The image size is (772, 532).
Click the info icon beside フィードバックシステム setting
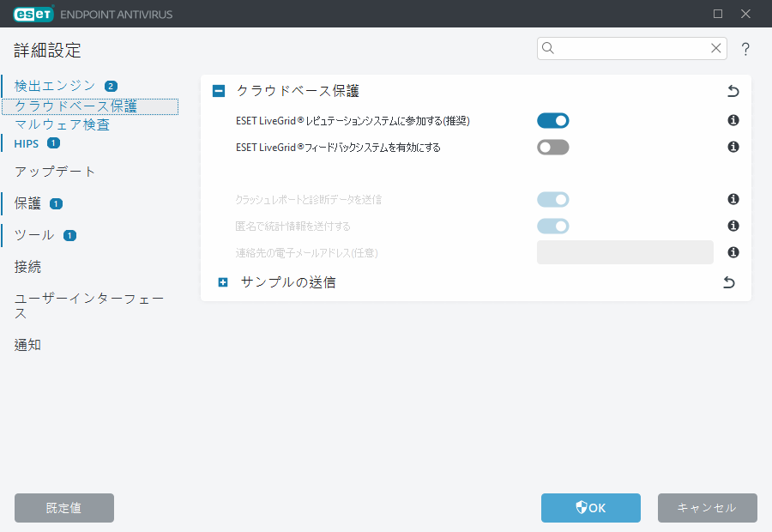(x=733, y=147)
